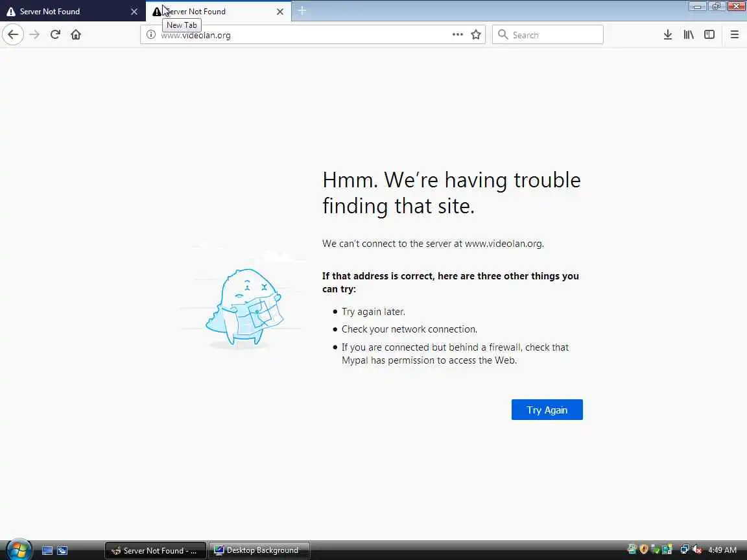Open the hamburger application menu
Screen dimensions: 747x560
point(735,34)
